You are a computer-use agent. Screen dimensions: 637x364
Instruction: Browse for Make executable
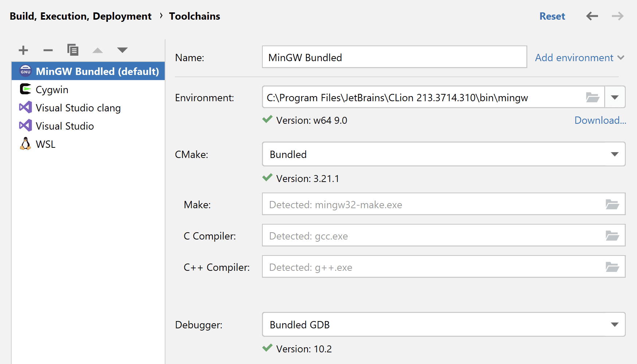612,204
